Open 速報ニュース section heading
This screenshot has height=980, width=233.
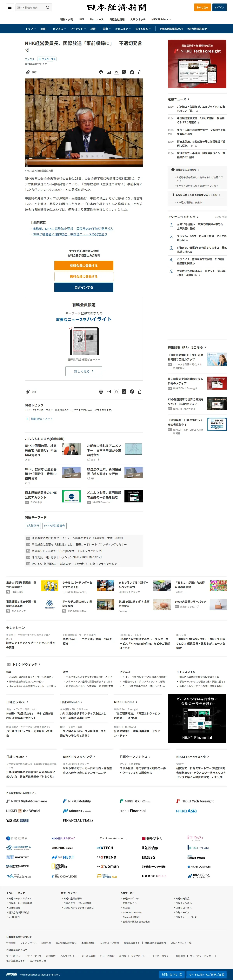point(178,99)
